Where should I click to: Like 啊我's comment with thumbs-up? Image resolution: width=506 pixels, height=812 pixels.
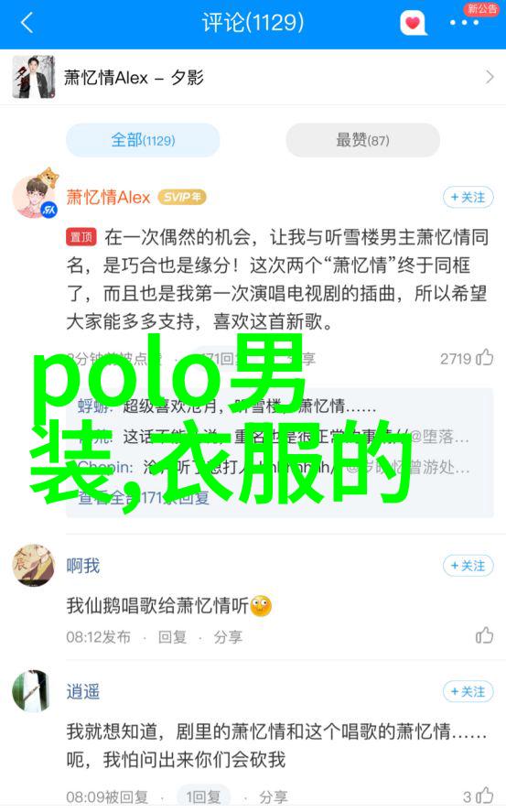485,635
